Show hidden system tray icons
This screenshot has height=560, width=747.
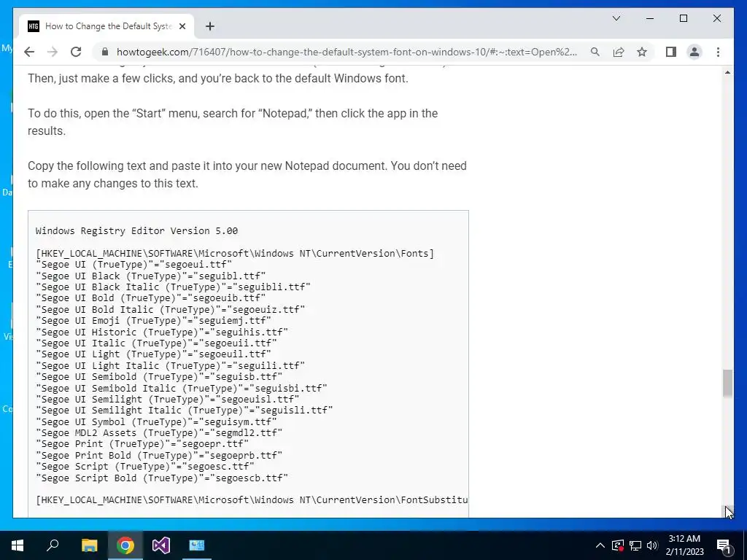click(600, 545)
